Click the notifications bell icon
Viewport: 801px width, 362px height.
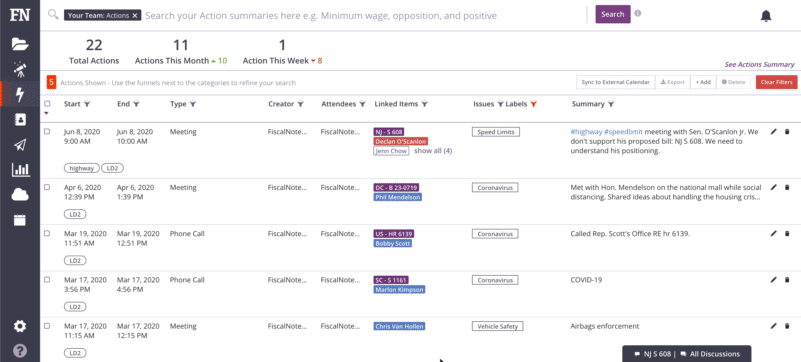click(x=766, y=16)
